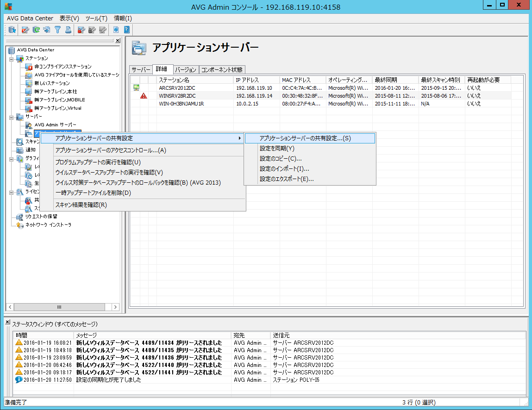
Task: Click the 非コンプライアンスステーション node icon
Action: click(x=29, y=67)
